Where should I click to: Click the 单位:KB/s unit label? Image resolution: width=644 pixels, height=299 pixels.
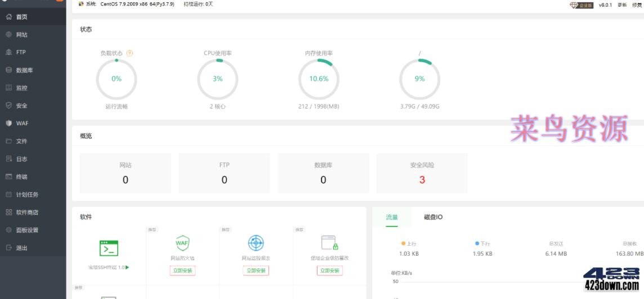pyautogui.click(x=401, y=273)
